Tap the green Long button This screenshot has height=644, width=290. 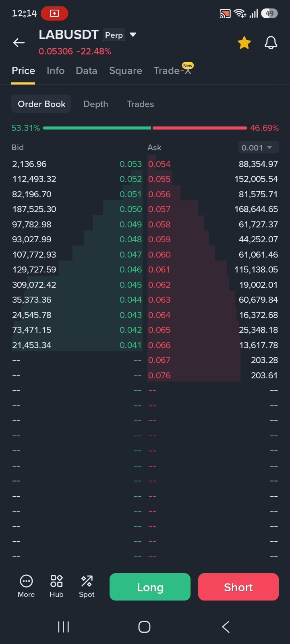tap(150, 587)
